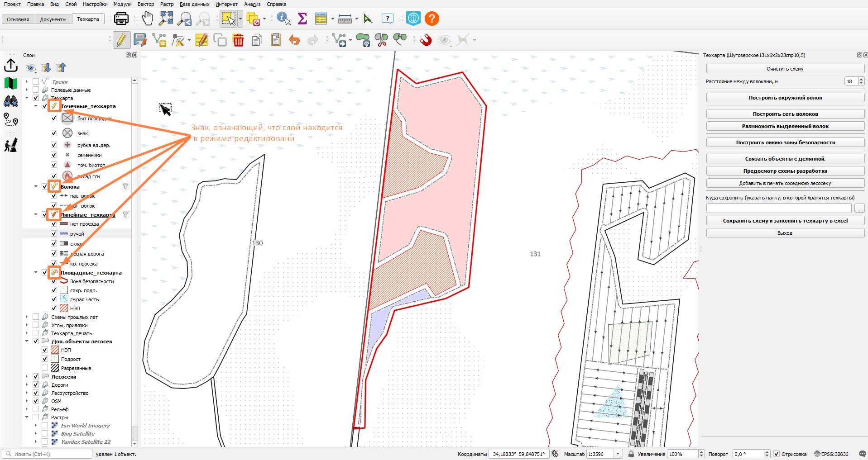Toggle the Лесосеки group checkbox
The width and height of the screenshot is (868, 460).
point(36,376)
